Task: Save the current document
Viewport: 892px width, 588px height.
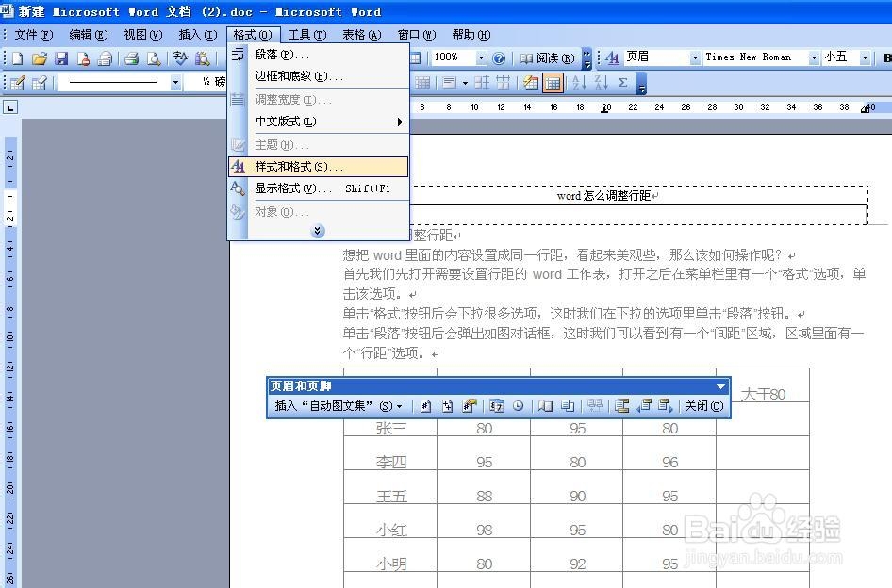Action: [x=61, y=57]
